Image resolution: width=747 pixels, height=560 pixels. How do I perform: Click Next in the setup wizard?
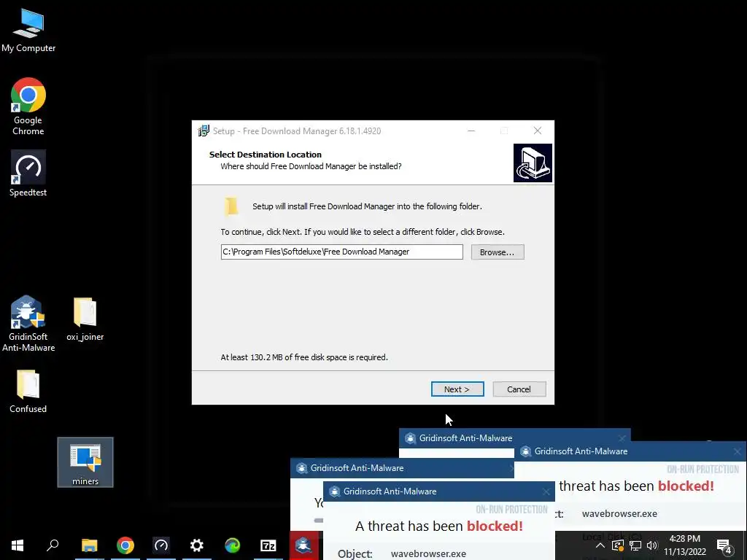click(x=457, y=389)
